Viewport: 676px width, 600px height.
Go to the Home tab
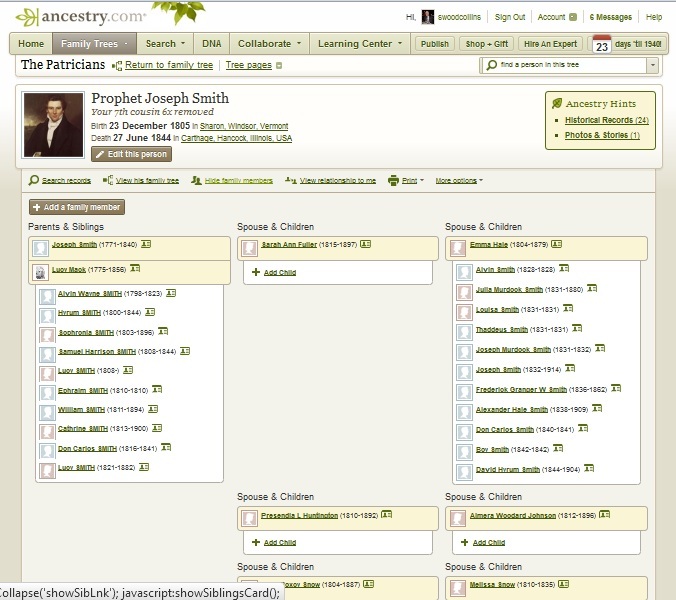pos(31,44)
